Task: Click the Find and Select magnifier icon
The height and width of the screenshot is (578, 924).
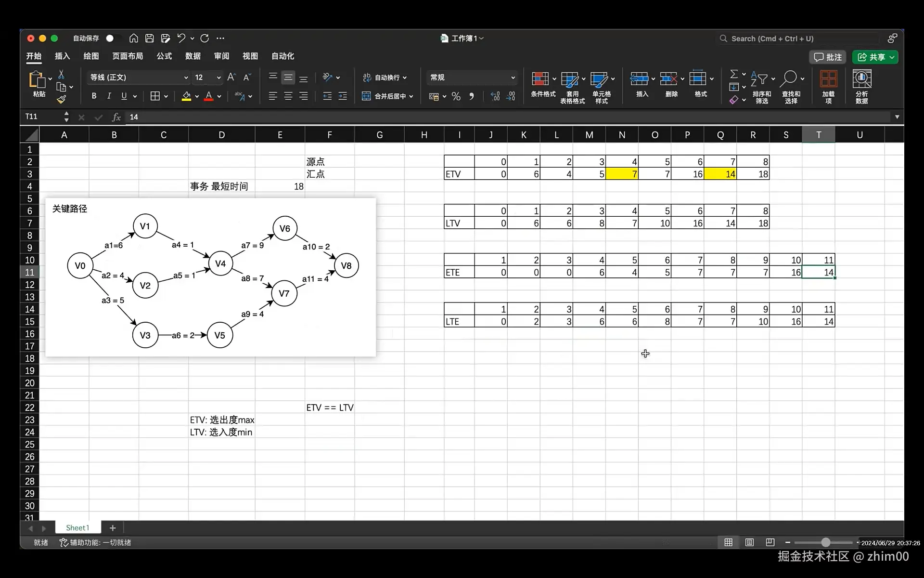Action: pos(789,78)
